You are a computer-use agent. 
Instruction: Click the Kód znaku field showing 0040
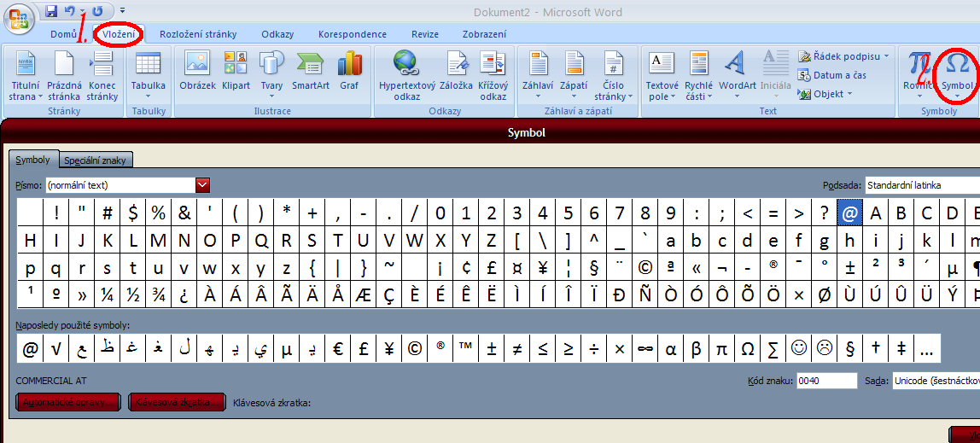click(827, 380)
